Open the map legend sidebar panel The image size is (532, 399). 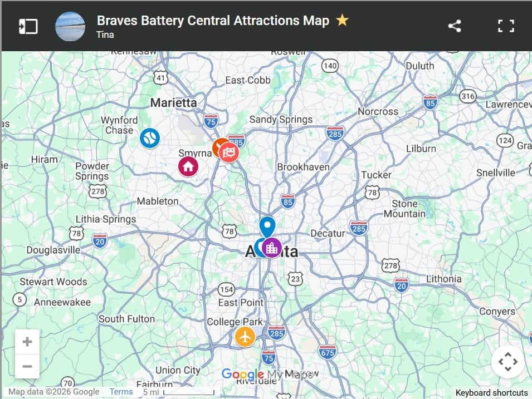[28, 27]
